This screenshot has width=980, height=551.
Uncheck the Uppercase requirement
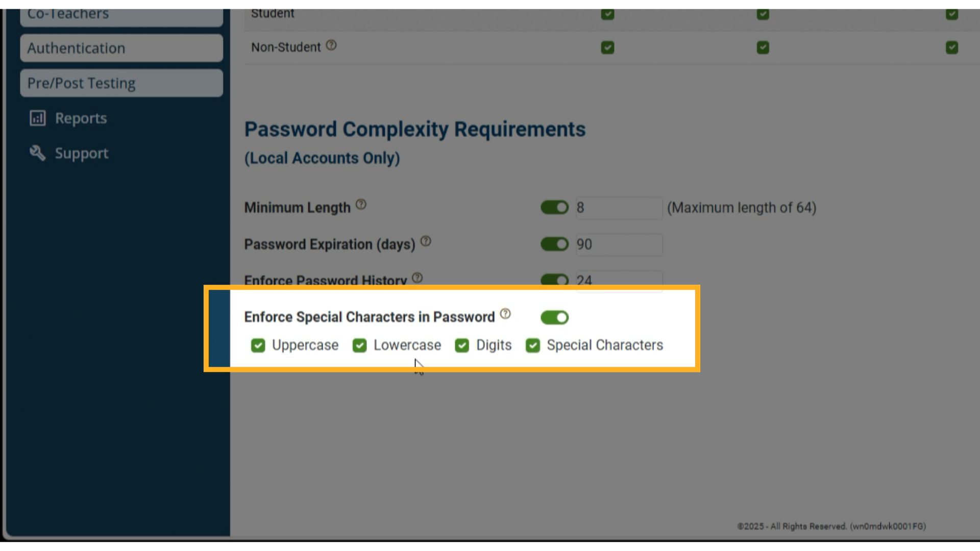[258, 345]
